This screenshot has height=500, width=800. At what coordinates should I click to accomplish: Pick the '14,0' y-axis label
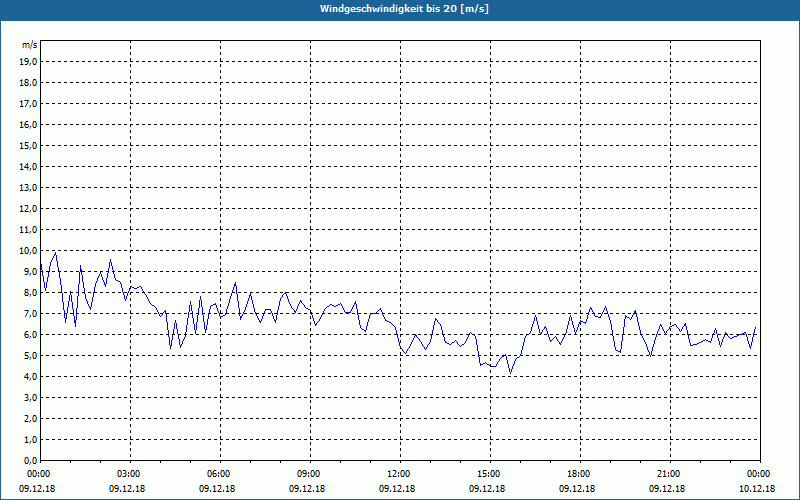click(29, 166)
